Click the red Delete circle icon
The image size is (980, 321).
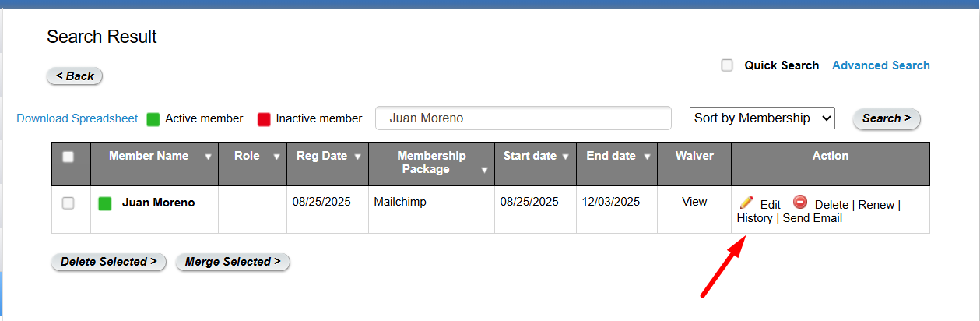[x=800, y=203]
